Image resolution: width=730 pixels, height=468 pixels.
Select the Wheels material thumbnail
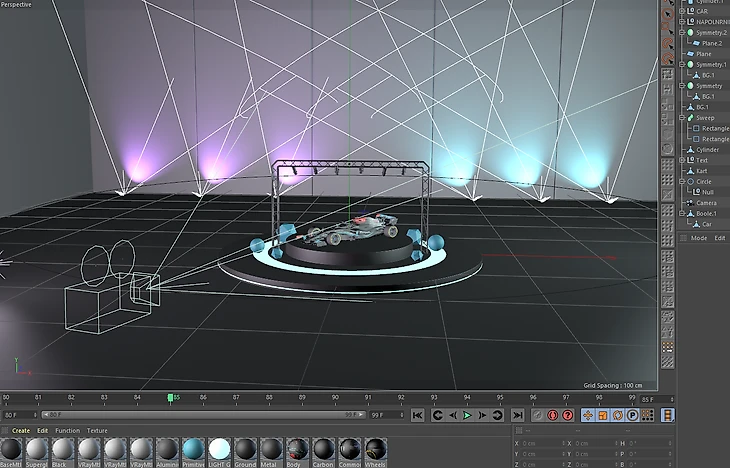pos(375,451)
